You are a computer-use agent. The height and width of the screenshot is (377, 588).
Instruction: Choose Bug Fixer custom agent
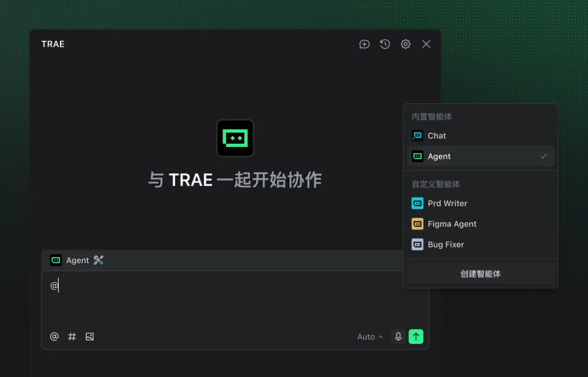[x=480, y=244]
